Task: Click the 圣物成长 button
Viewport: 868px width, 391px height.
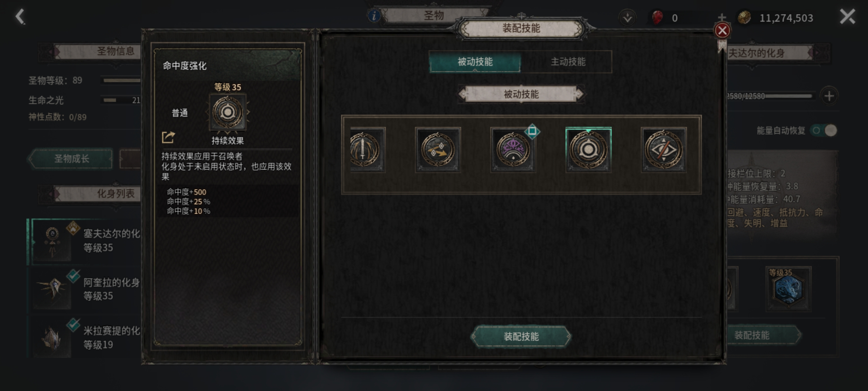Action: click(71, 159)
